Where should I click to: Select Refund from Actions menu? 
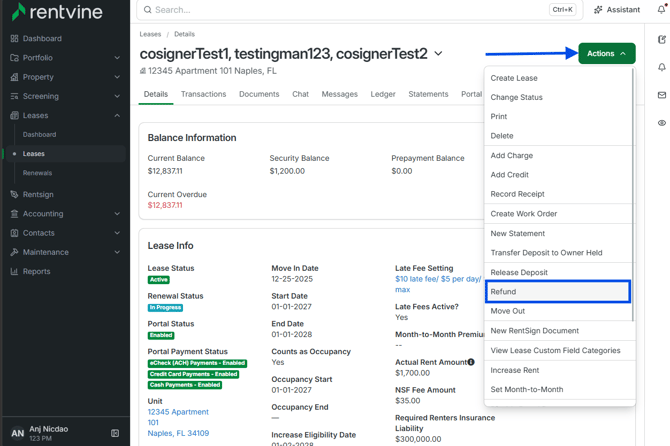pyautogui.click(x=558, y=292)
